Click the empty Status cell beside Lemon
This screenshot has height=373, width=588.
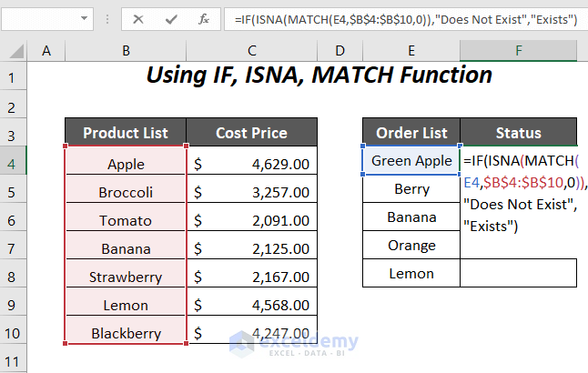point(518,273)
